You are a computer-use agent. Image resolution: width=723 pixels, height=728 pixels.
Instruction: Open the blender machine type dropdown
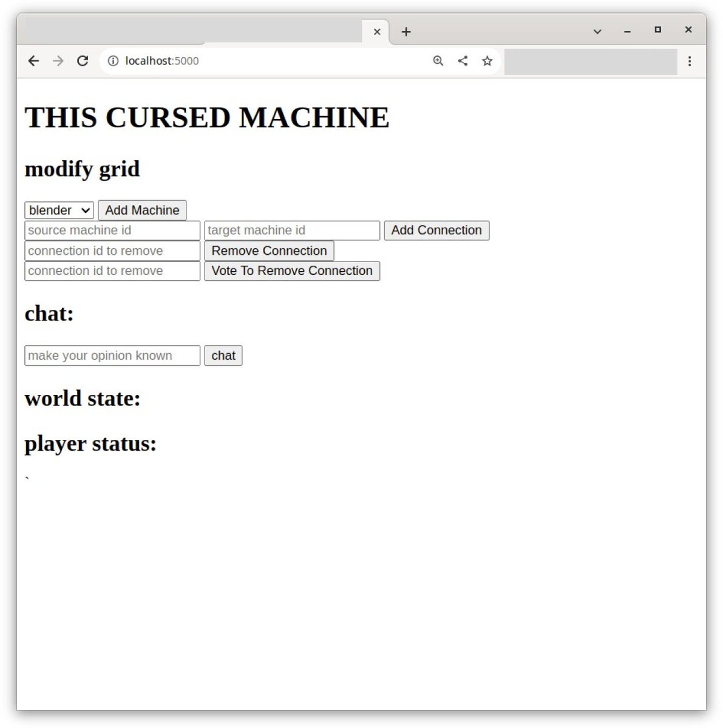tap(59, 210)
